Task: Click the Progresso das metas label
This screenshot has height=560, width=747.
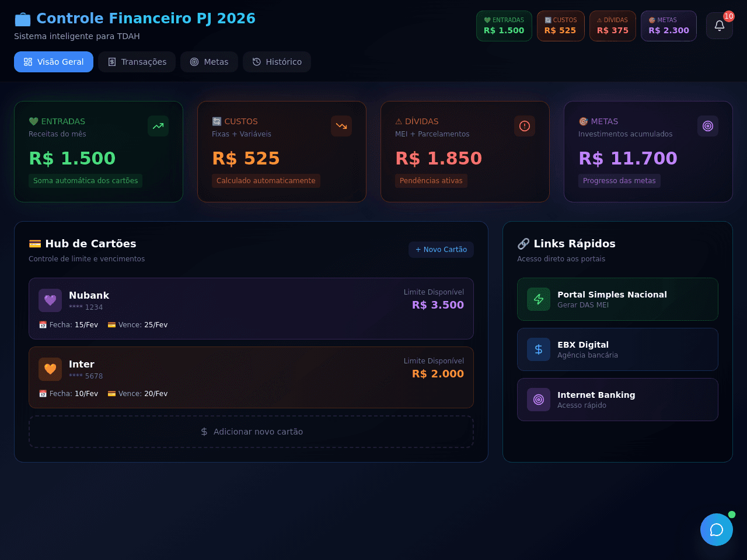Action: point(619,181)
